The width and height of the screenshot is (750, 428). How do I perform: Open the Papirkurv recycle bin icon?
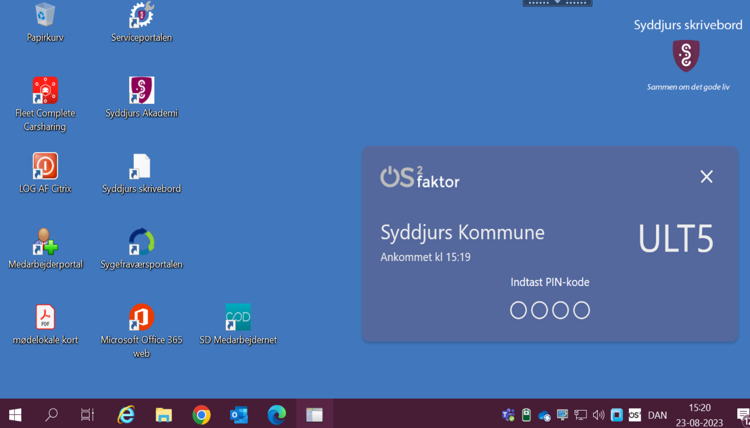44,16
